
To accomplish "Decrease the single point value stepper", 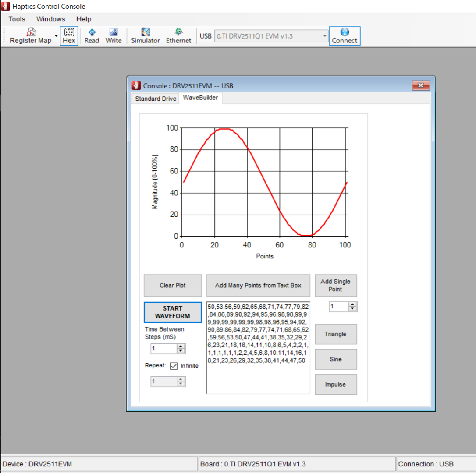I will [x=352, y=309].
